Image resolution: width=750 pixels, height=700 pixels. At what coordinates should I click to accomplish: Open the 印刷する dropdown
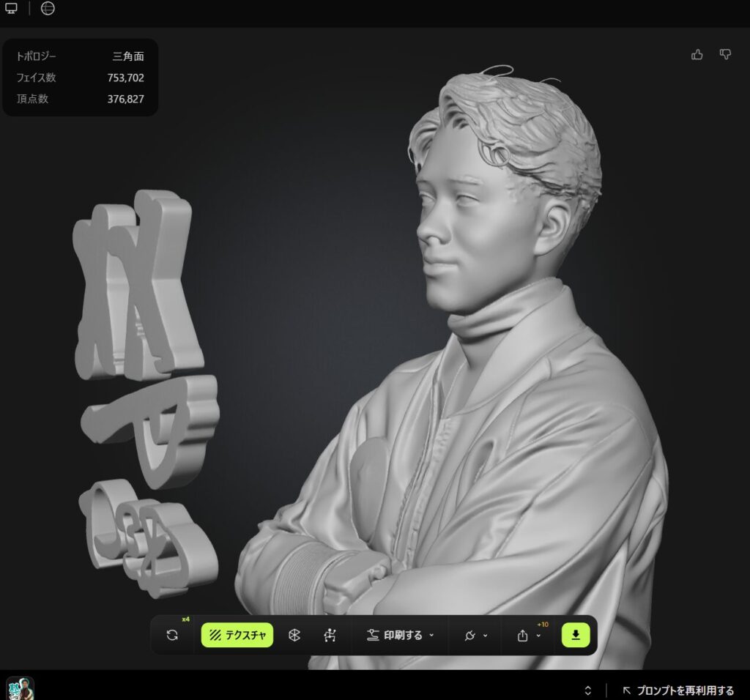point(401,636)
